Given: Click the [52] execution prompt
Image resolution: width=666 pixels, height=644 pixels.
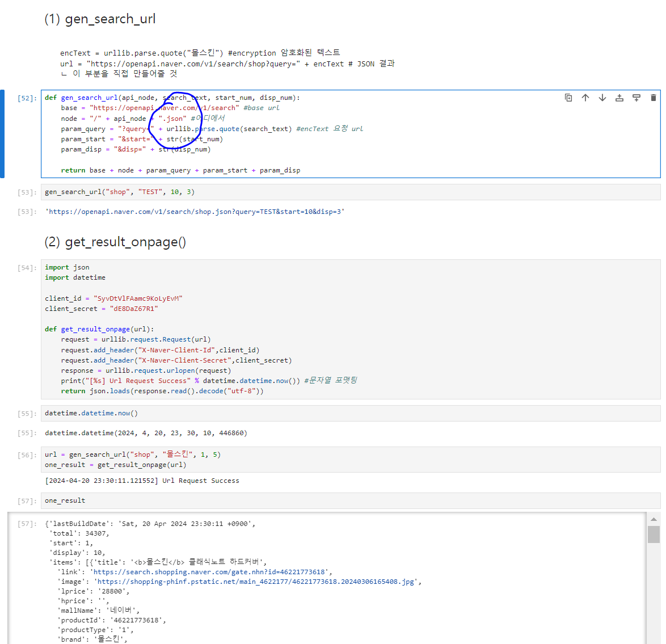Looking at the screenshot, I should tap(27, 98).
